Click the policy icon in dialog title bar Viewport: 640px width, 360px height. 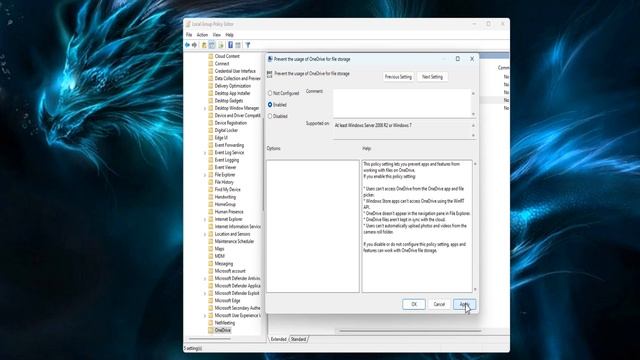[x=270, y=59]
